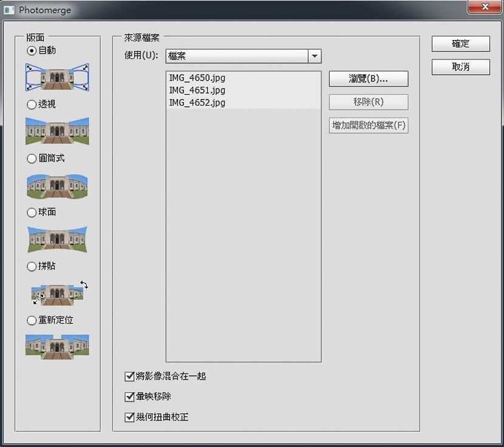Click the Auto layout preview icon
This screenshot has width=504, height=447.
(57, 77)
